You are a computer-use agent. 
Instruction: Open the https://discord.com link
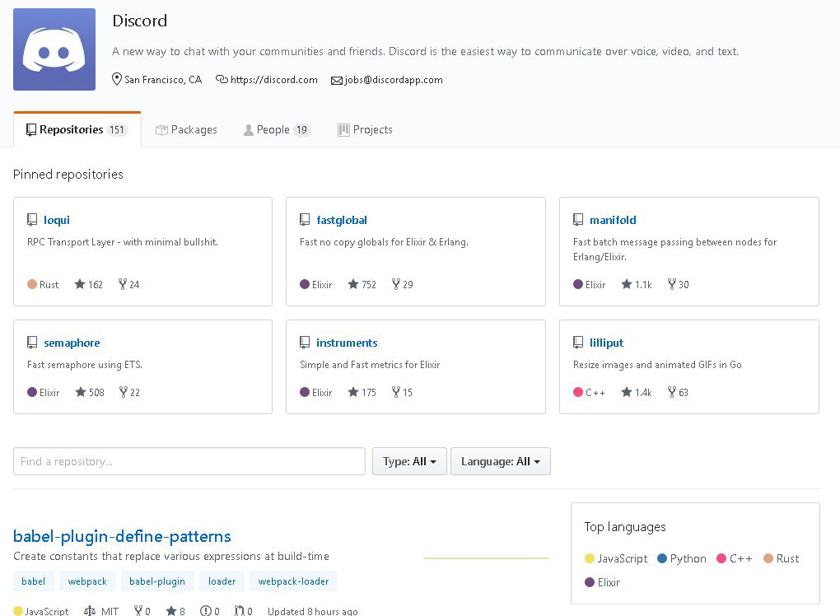(x=273, y=80)
